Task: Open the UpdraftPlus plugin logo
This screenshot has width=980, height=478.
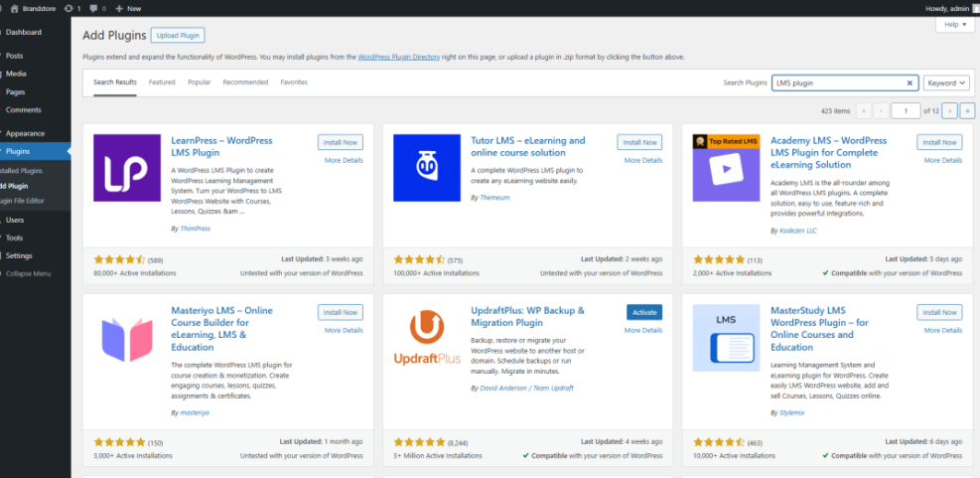Action: (x=427, y=338)
